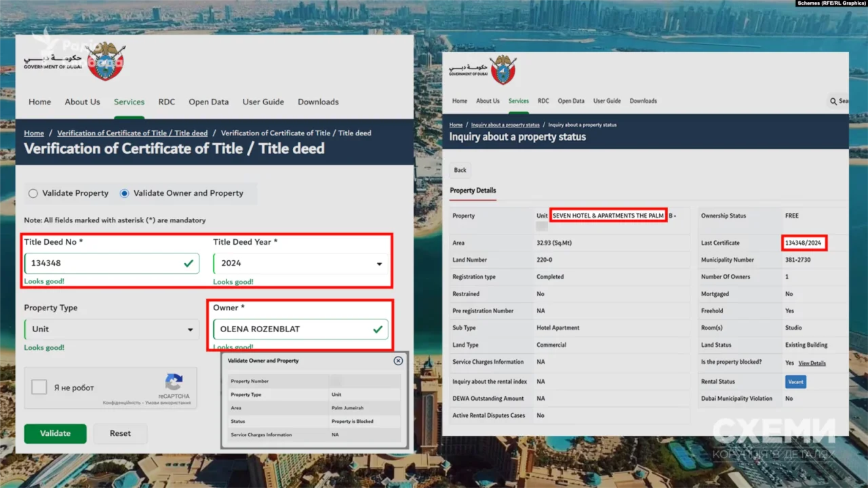This screenshot has height=488, width=868.
Task: Click the Government of Dubai logo in left panel
Action: coord(75,60)
